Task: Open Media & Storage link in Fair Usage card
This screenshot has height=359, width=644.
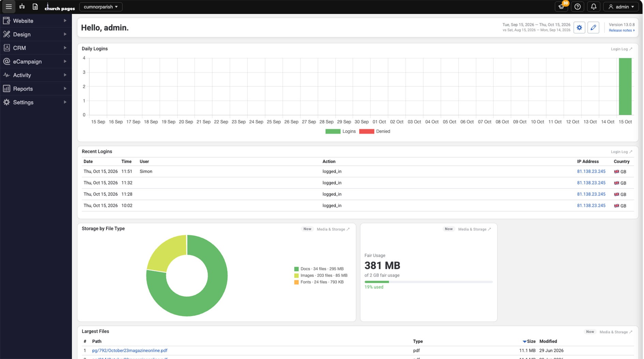Action: [474, 229]
